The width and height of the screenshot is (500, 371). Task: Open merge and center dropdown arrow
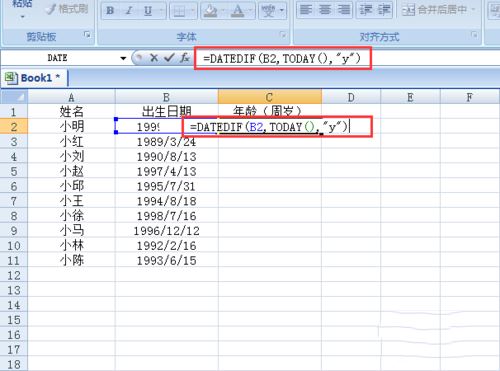tap(473, 10)
